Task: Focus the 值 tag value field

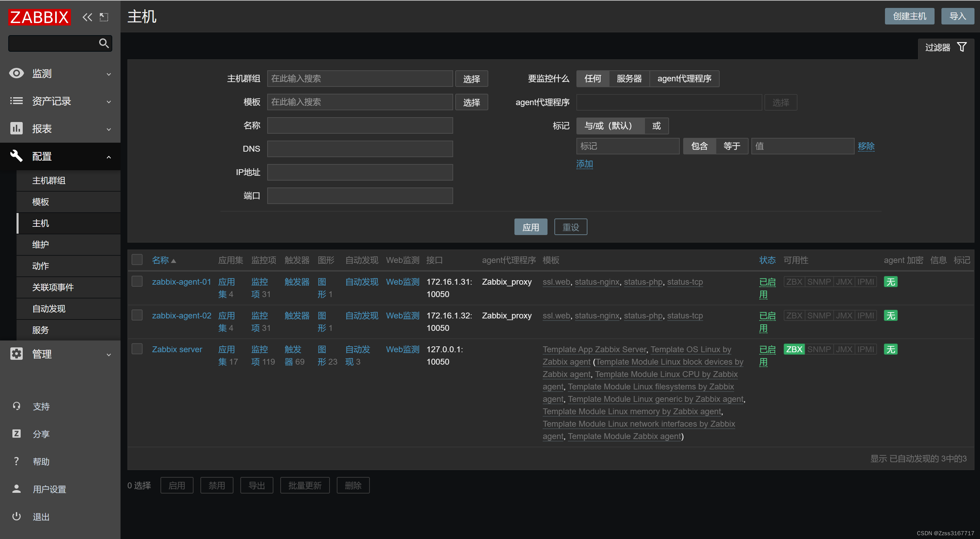Action: point(803,146)
